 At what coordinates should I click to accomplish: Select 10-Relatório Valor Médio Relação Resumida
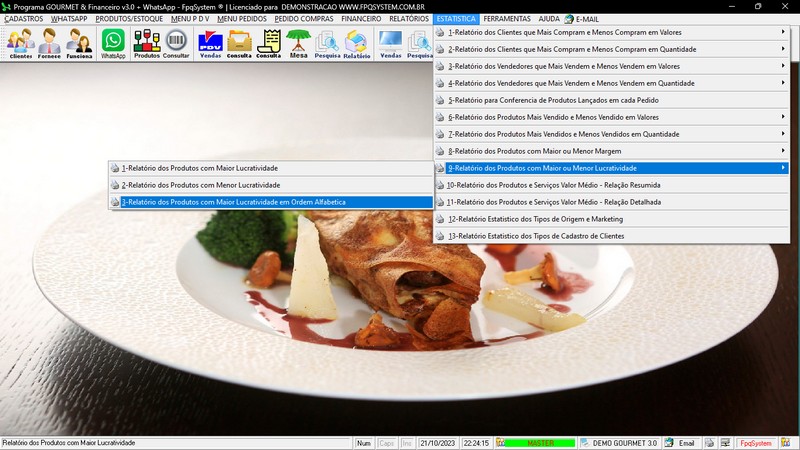coord(611,185)
